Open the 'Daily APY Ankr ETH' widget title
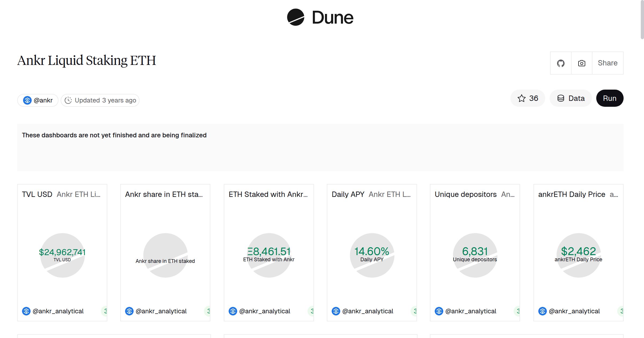Viewport: 644px width, 338px height. pyautogui.click(x=372, y=194)
